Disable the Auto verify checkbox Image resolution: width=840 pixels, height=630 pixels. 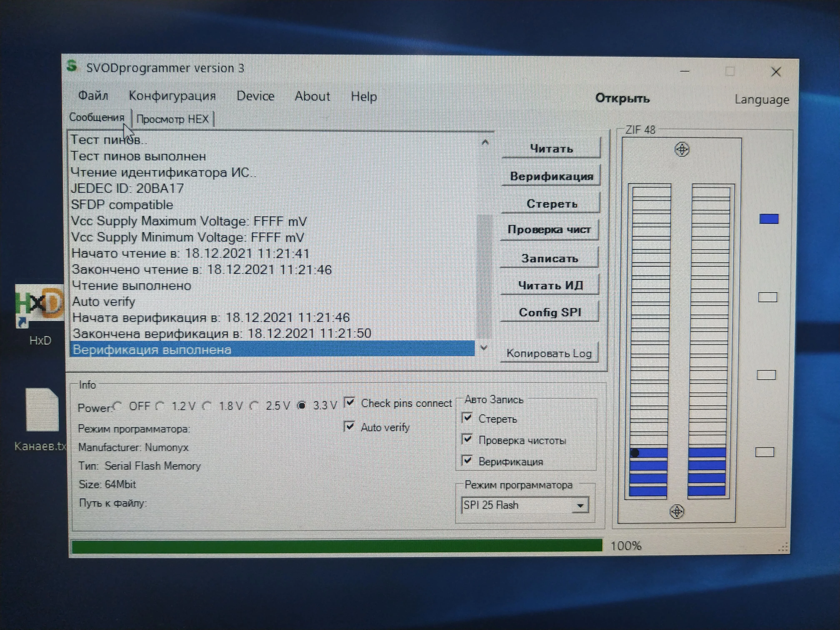click(x=349, y=426)
